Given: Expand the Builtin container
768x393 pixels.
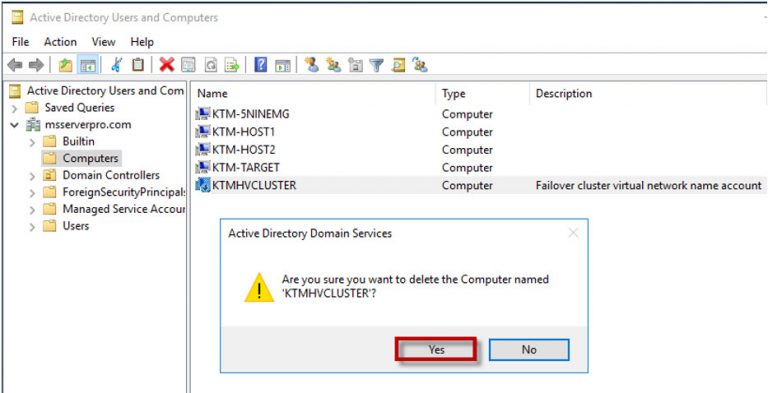Looking at the screenshot, I should pos(32,142).
